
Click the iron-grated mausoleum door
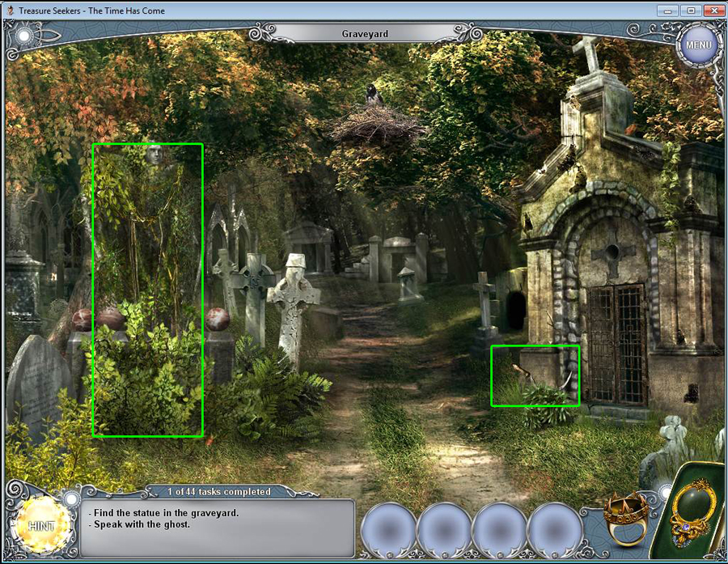616,343
